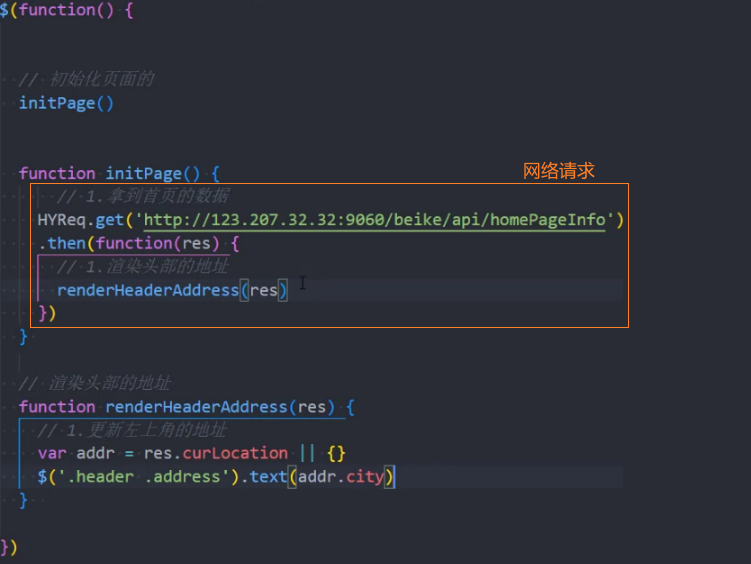
Task: Click the comment 1.更新左上角的地址
Action: [132, 430]
